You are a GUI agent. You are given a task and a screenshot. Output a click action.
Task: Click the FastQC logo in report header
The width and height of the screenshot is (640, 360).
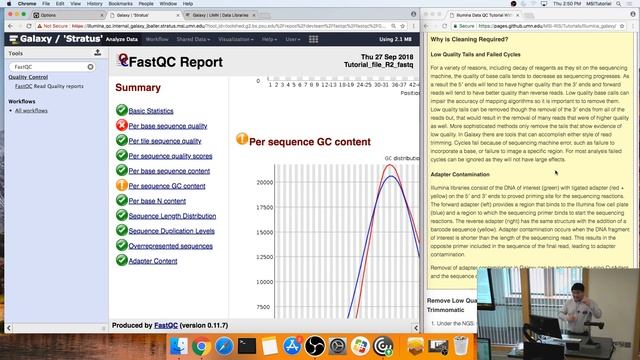[x=122, y=60]
